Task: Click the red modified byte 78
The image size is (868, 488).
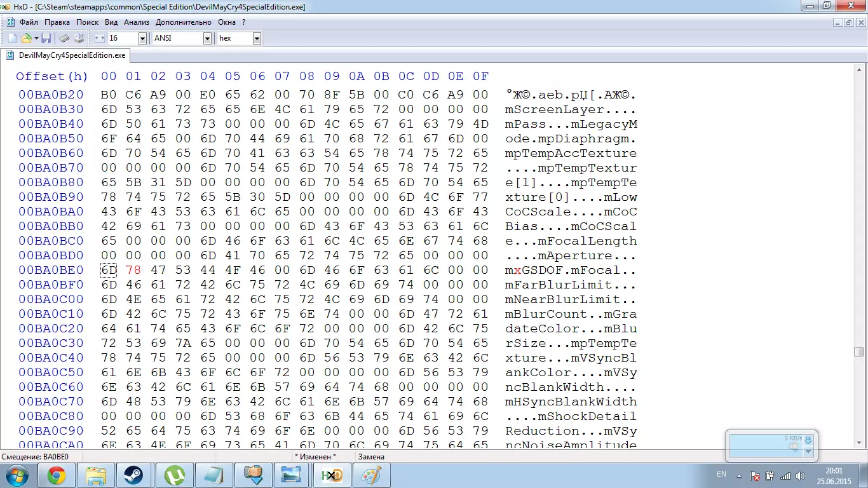Action: point(133,271)
